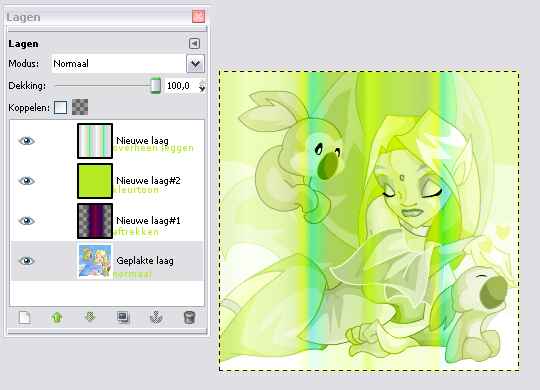Anchor floating layer with anchor icon

pos(156,317)
